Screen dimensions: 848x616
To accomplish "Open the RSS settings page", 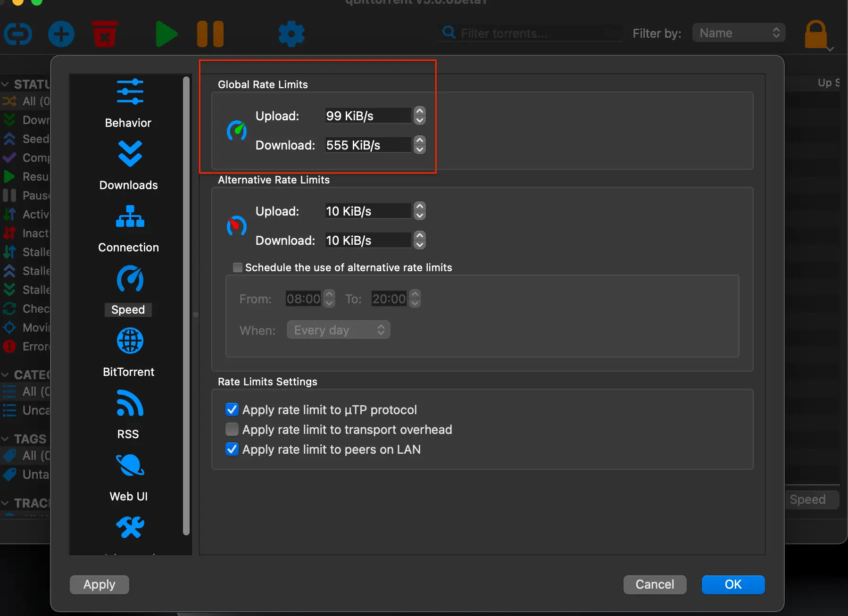I will pos(129,415).
